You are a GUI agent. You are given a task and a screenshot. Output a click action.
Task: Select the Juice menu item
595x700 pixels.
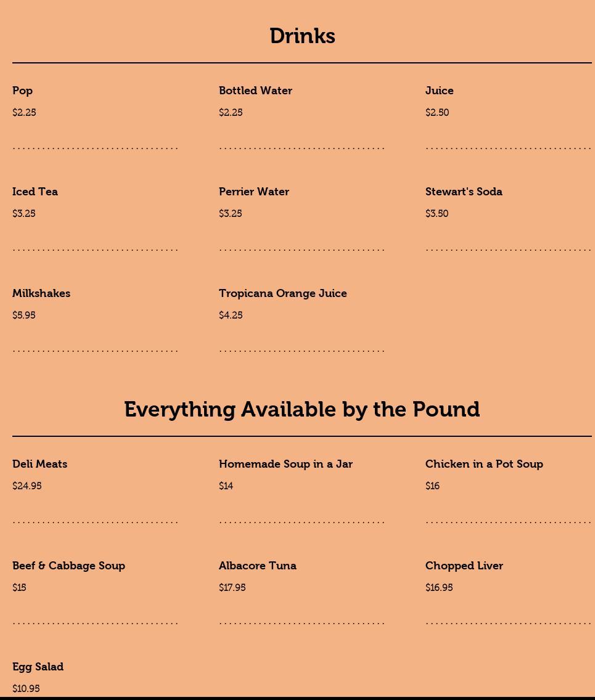(439, 91)
